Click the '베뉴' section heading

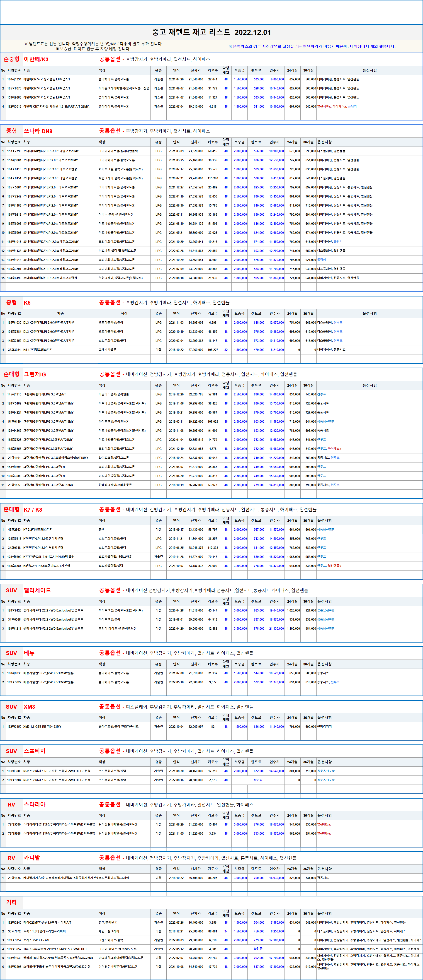click(x=29, y=653)
